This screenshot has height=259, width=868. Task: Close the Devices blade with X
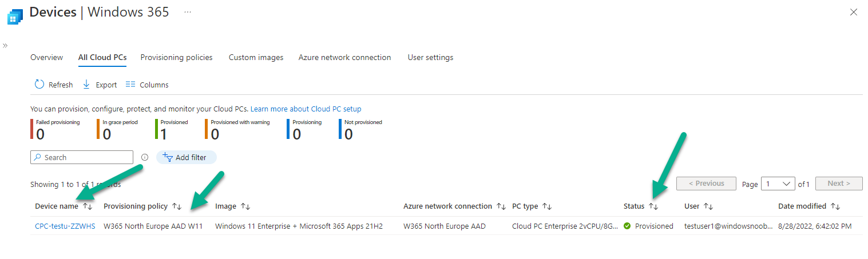coord(854,12)
